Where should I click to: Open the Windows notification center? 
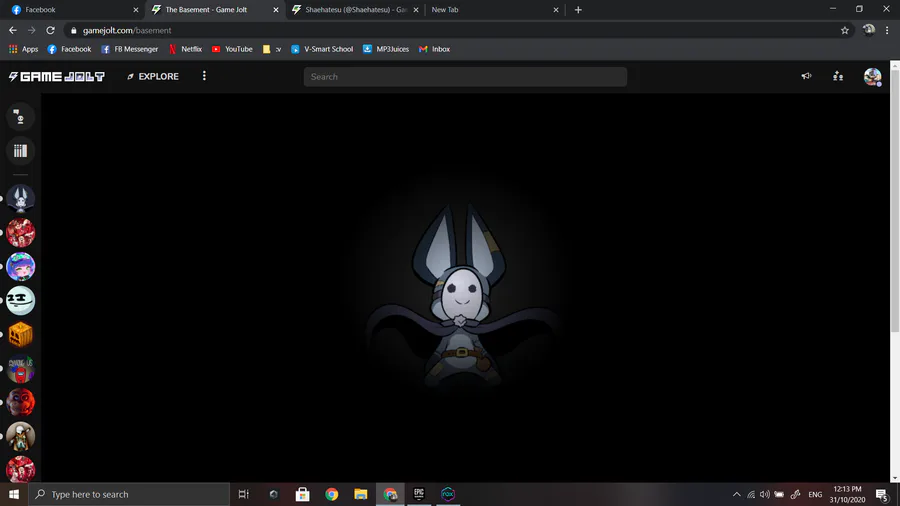(x=883, y=494)
